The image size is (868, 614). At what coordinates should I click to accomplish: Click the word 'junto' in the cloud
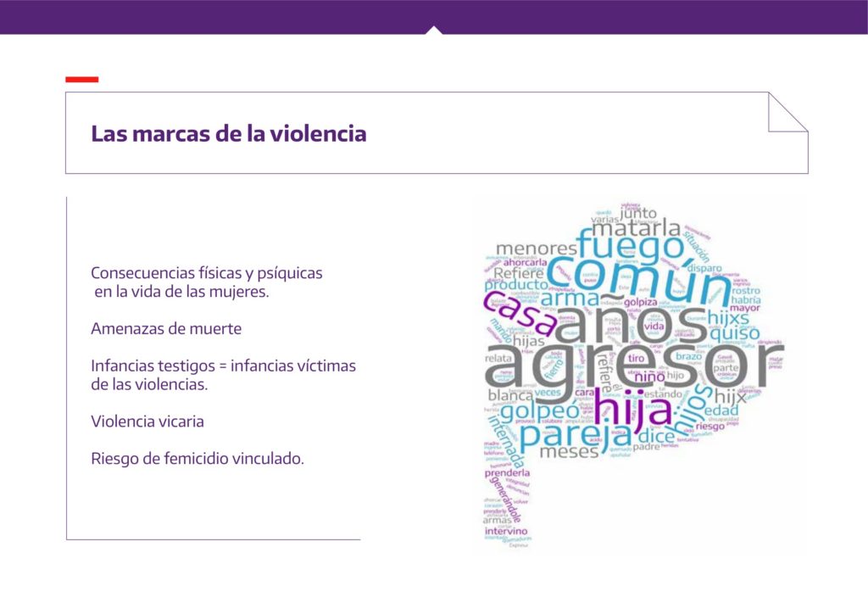tap(637, 213)
